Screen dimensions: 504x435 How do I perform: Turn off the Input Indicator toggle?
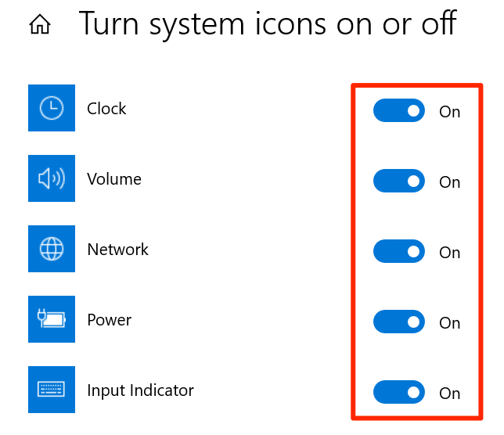click(399, 392)
